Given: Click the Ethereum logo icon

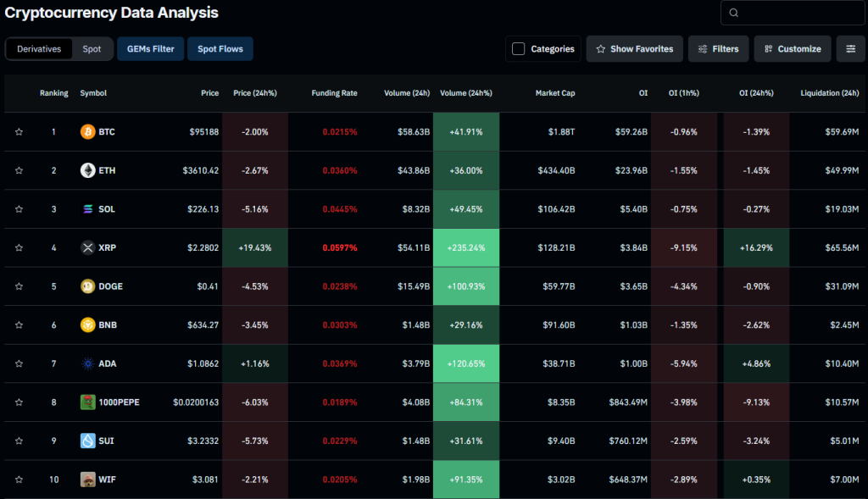Looking at the screenshot, I should tap(87, 170).
